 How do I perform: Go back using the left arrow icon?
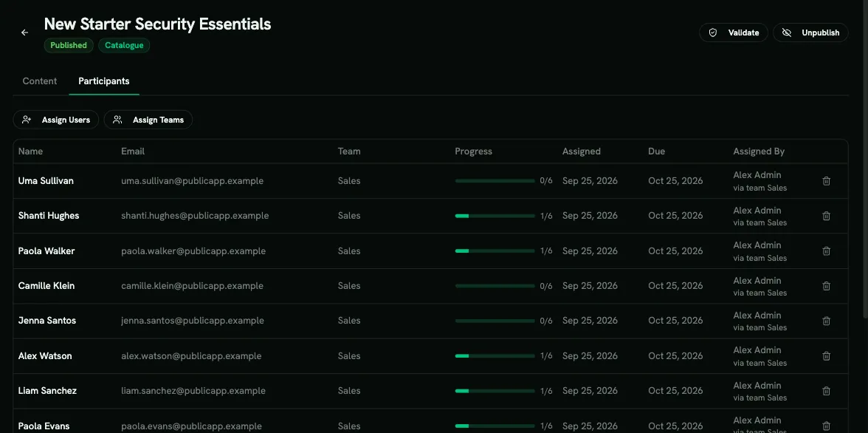pyautogui.click(x=24, y=33)
